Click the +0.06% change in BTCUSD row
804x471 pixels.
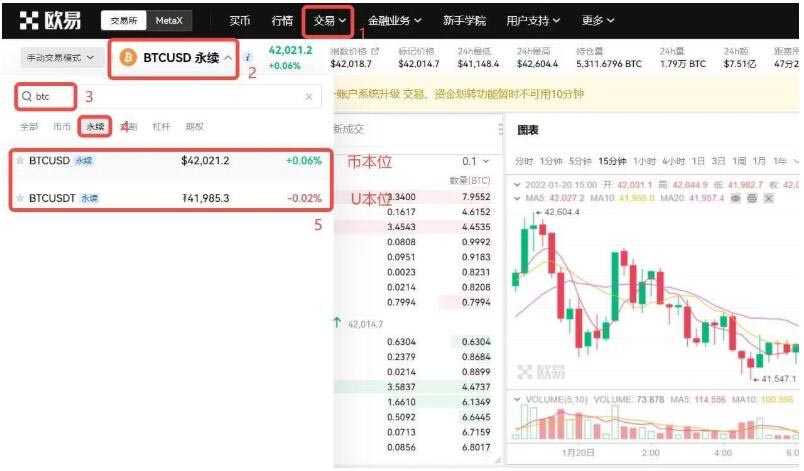pos(304,161)
